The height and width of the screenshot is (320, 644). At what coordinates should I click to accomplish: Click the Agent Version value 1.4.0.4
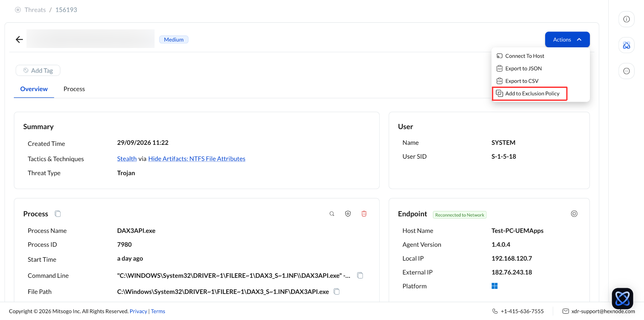tap(501, 245)
